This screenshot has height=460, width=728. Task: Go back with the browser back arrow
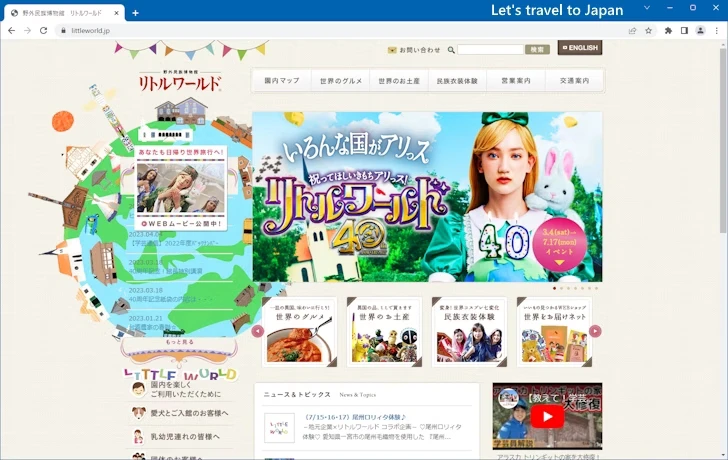(x=12, y=31)
